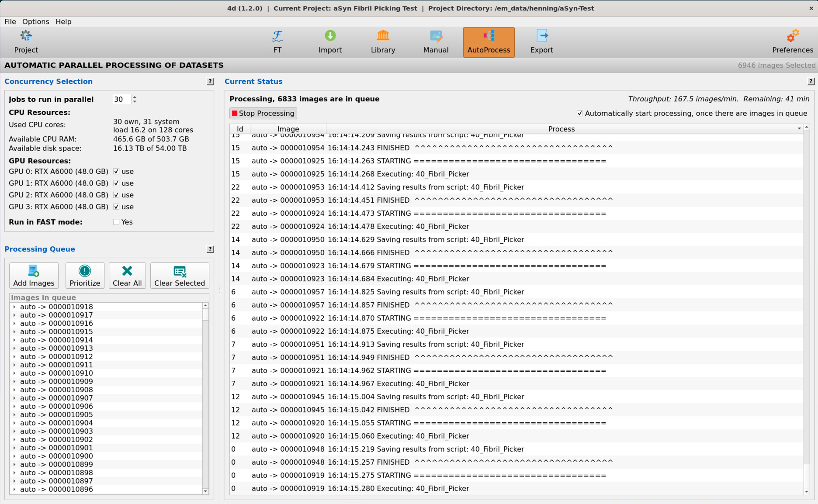This screenshot has height=504, width=818.
Task: Toggle use of GPU 1 RTX A6000
Action: tap(116, 183)
